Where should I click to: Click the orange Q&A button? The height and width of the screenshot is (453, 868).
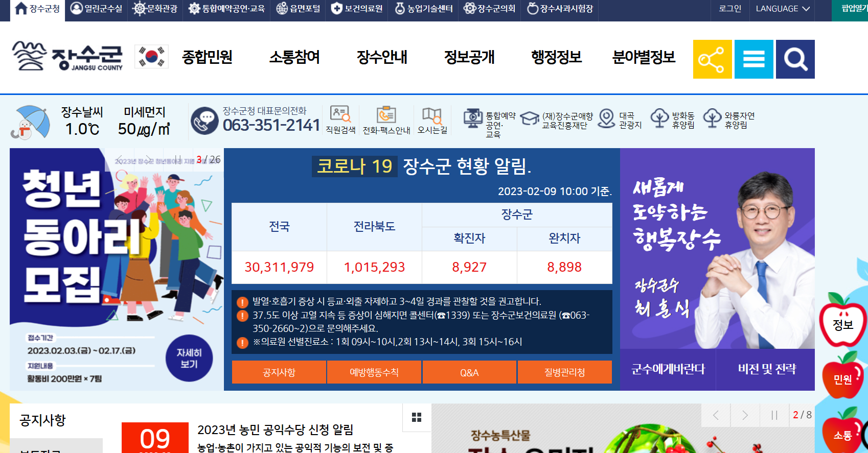click(469, 372)
